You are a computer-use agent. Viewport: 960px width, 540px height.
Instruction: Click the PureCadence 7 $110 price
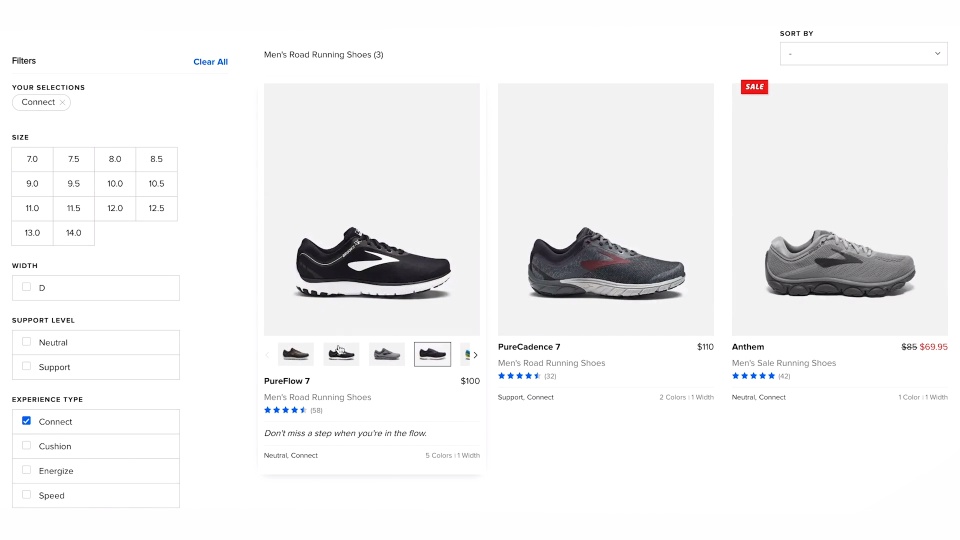pyautogui.click(x=705, y=347)
